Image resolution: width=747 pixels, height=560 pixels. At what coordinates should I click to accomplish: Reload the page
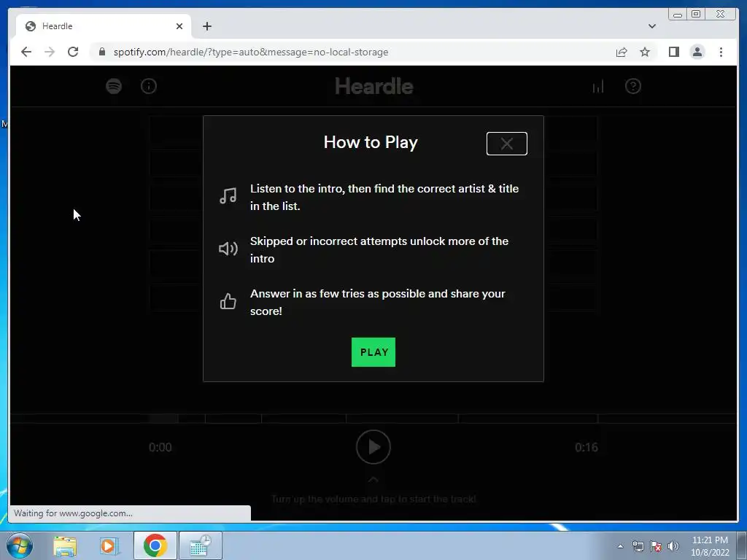tap(73, 52)
